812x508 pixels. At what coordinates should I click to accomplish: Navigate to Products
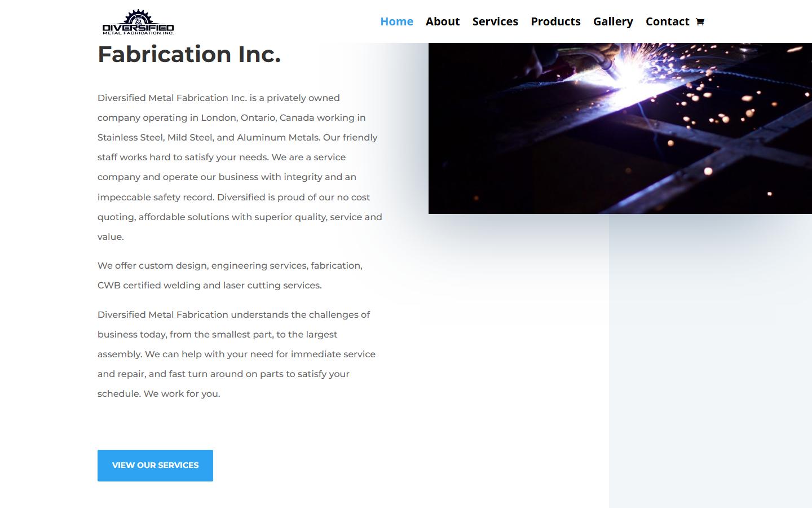pyautogui.click(x=555, y=21)
